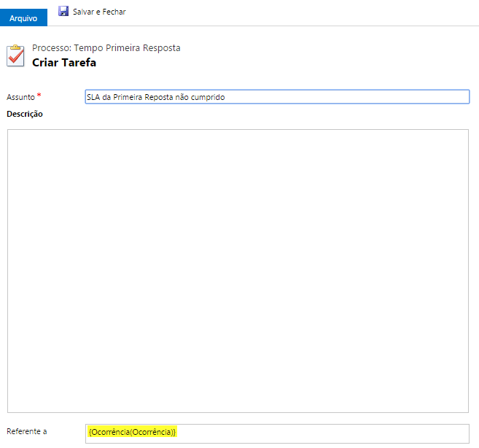Click the Assunto field label
Viewport: 479px width, 448px height.
(x=20, y=97)
